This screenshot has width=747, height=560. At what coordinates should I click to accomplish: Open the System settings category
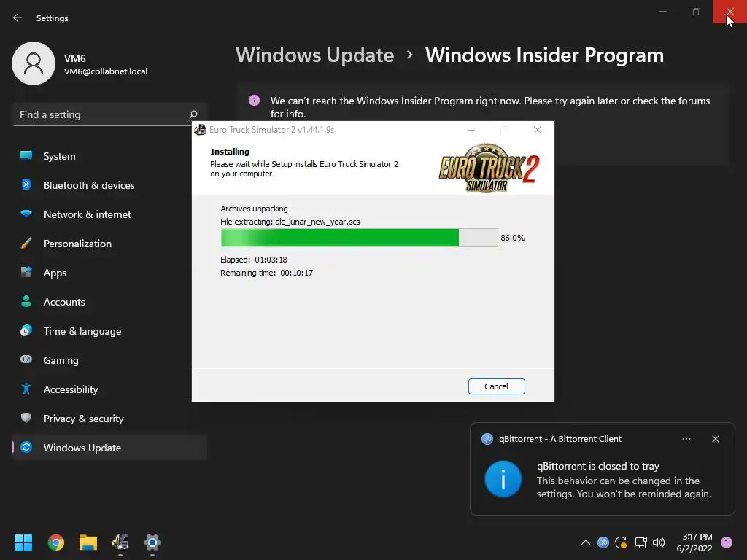[x=109, y=156]
